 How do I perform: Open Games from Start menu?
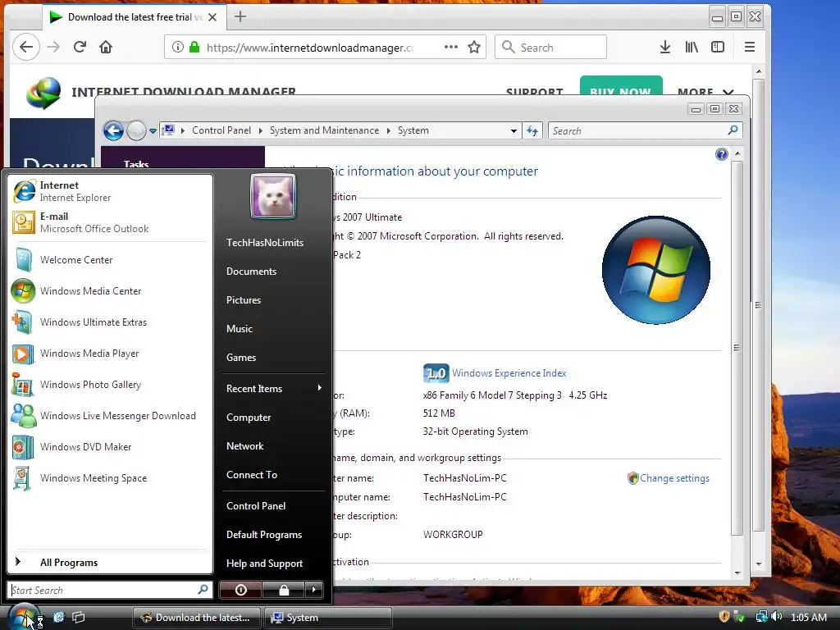pyautogui.click(x=241, y=358)
